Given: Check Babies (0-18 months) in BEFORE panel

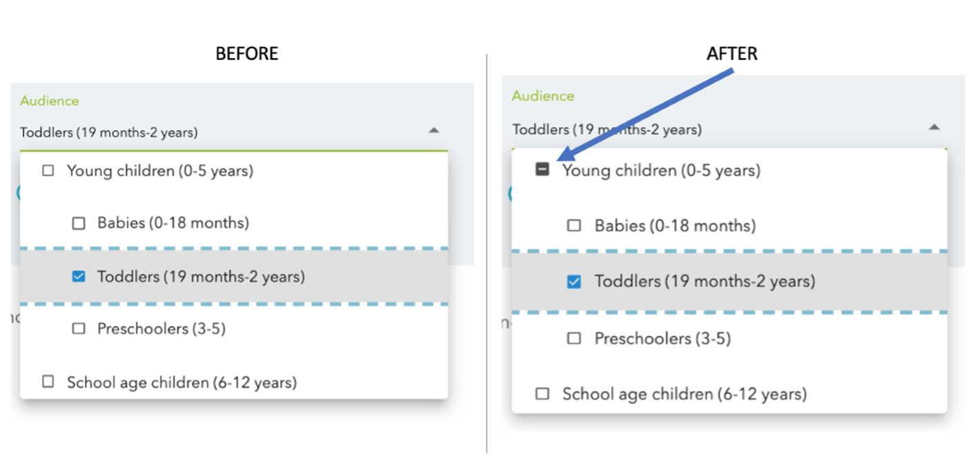Looking at the screenshot, I should pyautogui.click(x=79, y=224).
